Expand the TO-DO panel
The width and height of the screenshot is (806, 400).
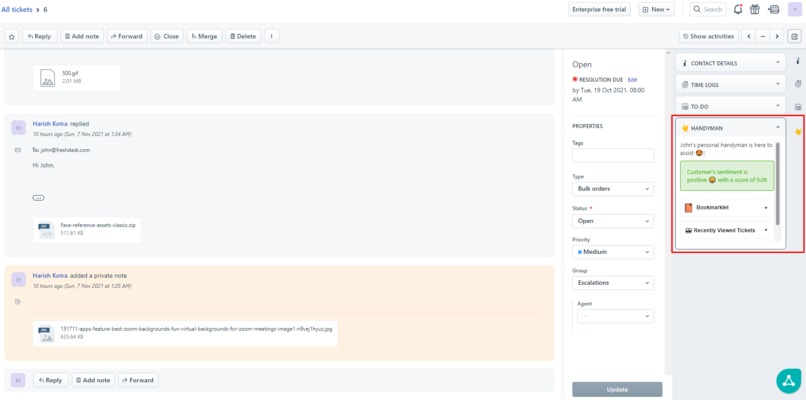(730, 106)
